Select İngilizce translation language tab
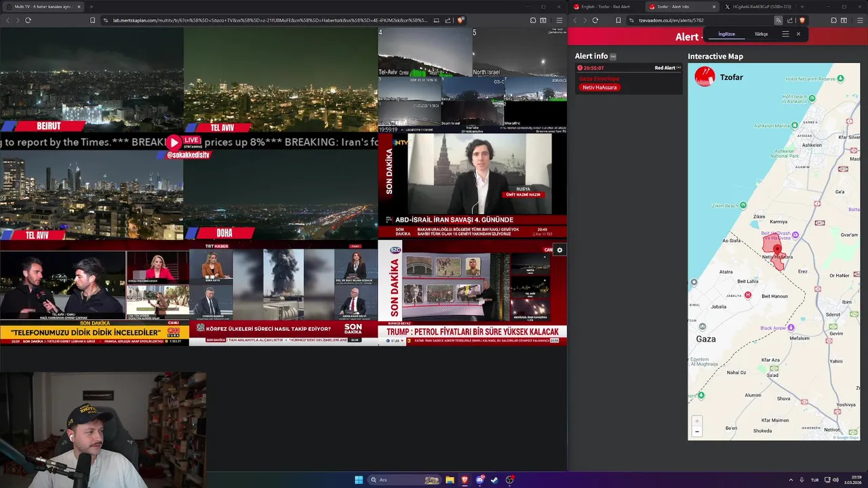The height and width of the screenshot is (488, 868). tap(726, 34)
